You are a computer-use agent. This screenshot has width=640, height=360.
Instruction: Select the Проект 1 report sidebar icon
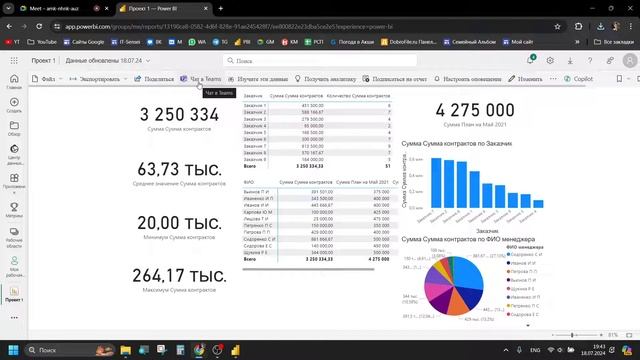coord(14,294)
